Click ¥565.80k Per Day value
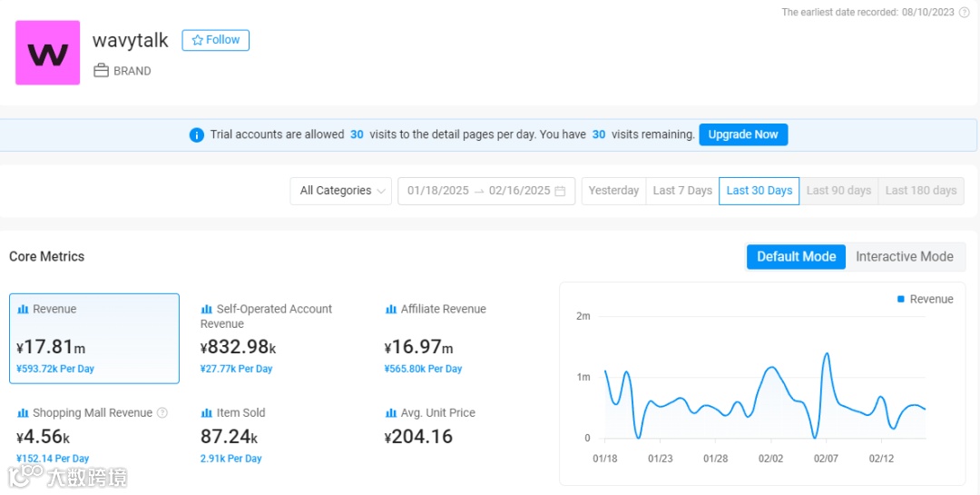The image size is (980, 495). pos(423,370)
